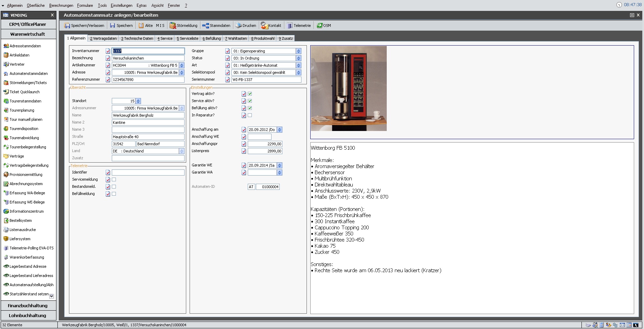The width and height of the screenshot is (644, 329).
Task: Expand the Lohnbuchhaltung section
Action: pyautogui.click(x=28, y=316)
